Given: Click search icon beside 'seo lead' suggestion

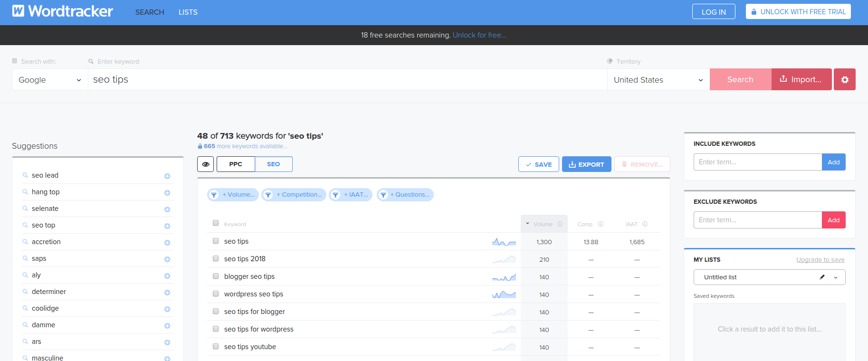Looking at the screenshot, I should 25,175.
